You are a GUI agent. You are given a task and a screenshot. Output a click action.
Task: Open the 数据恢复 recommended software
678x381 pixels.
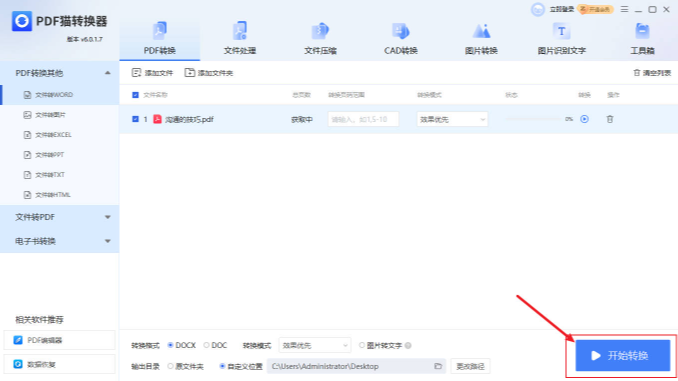[x=60, y=364]
